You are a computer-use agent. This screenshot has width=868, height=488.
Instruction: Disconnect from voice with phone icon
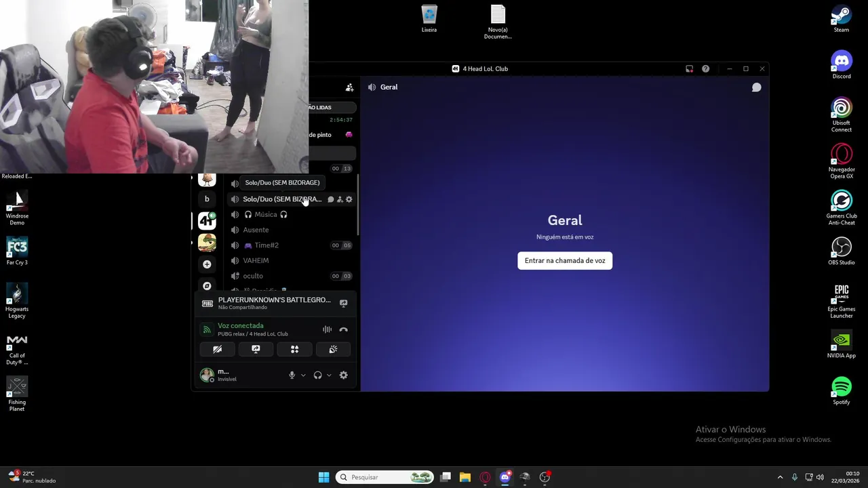click(343, 329)
